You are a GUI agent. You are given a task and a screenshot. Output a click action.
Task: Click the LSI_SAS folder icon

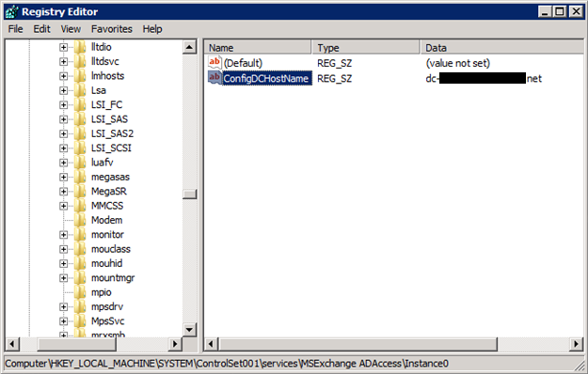point(80,119)
